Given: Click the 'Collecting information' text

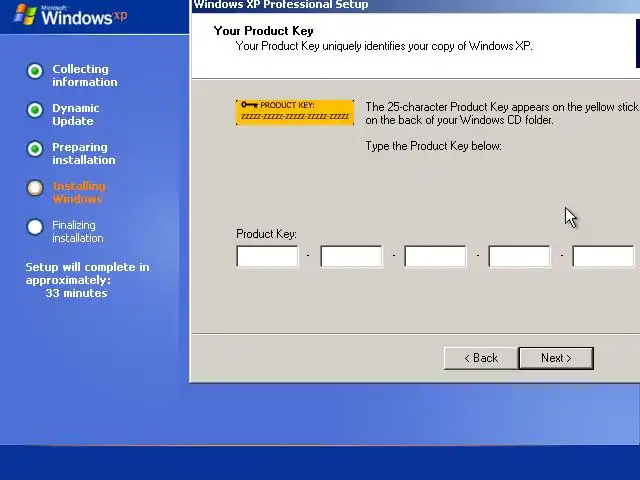Looking at the screenshot, I should point(84,76).
